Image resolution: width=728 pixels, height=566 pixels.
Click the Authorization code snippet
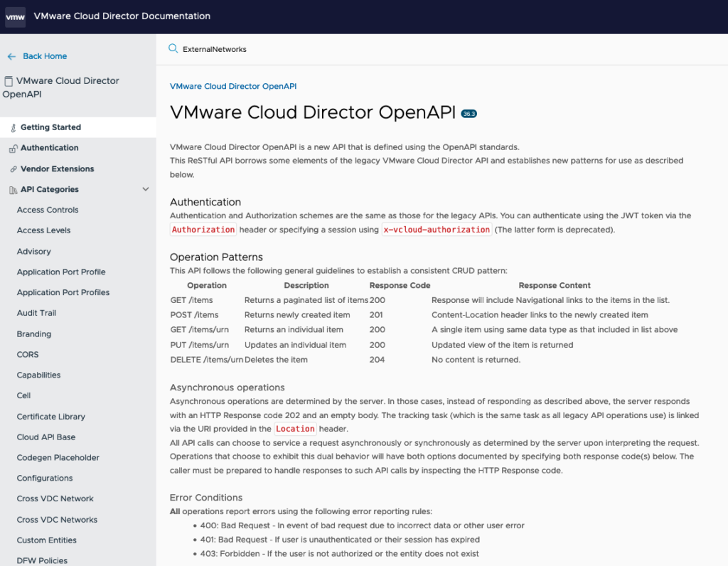click(x=203, y=230)
